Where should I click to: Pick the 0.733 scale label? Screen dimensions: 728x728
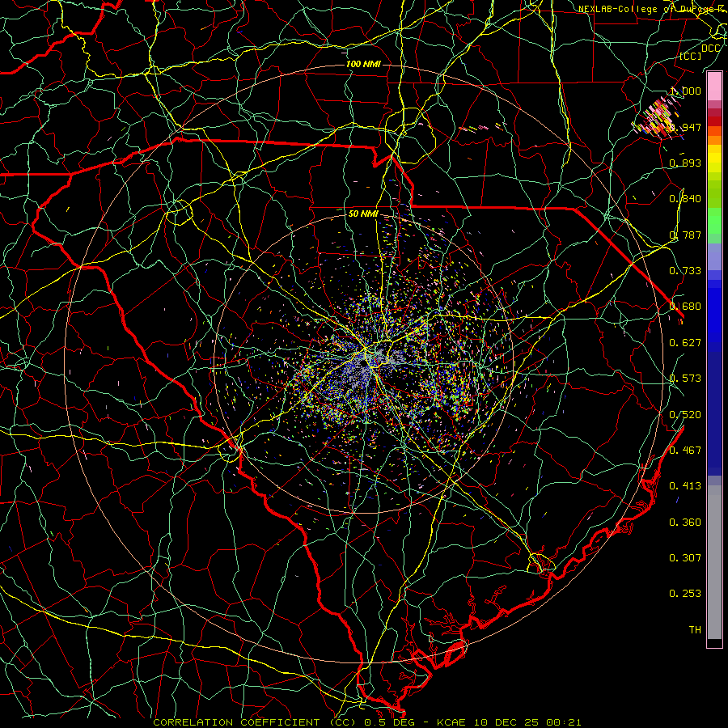[x=685, y=271]
